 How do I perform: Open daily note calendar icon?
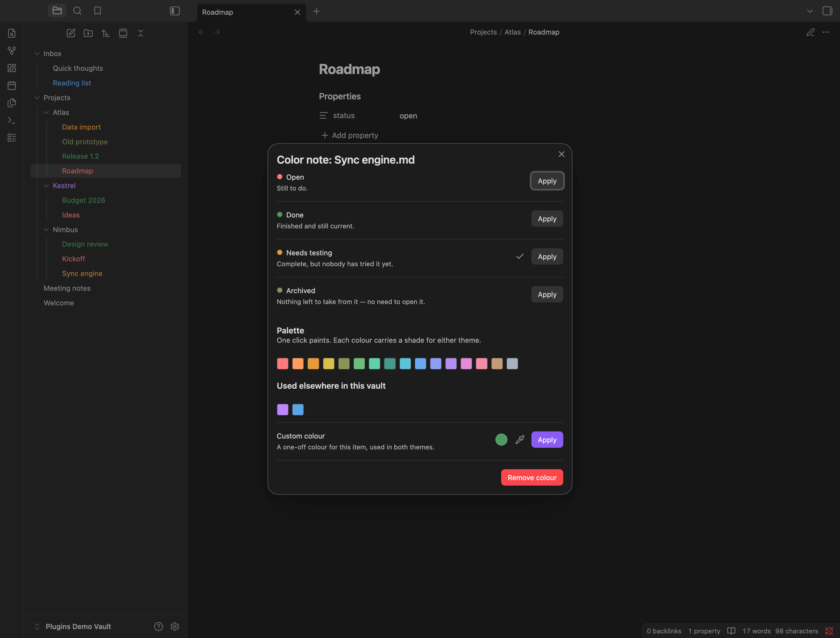tap(12, 85)
